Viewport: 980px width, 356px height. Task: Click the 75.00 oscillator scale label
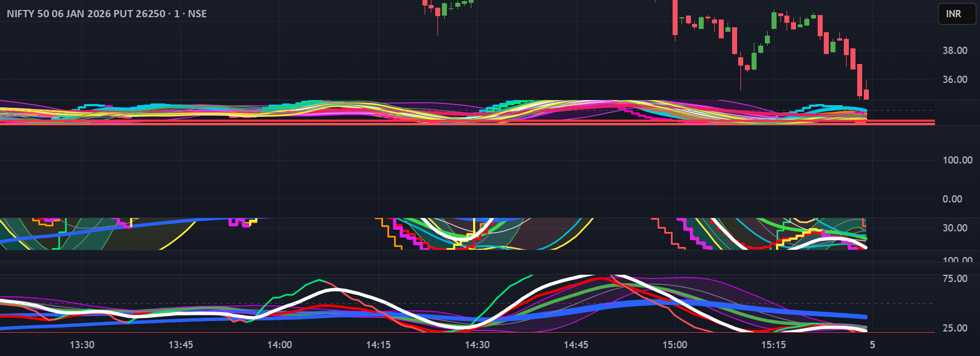click(955, 279)
